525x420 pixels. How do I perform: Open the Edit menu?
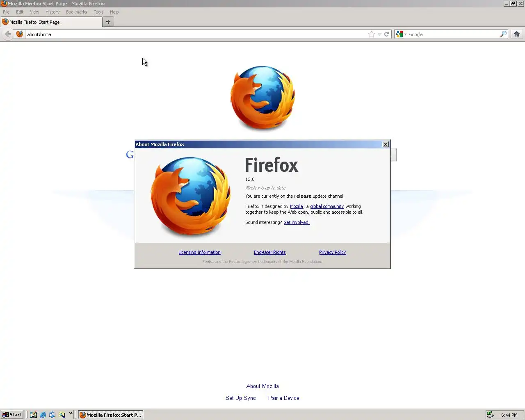[x=20, y=12]
